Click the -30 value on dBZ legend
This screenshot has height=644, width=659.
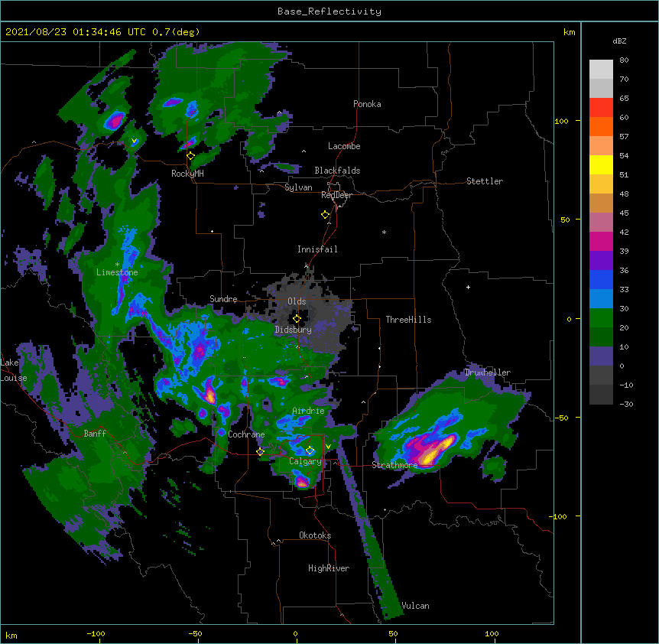click(626, 405)
